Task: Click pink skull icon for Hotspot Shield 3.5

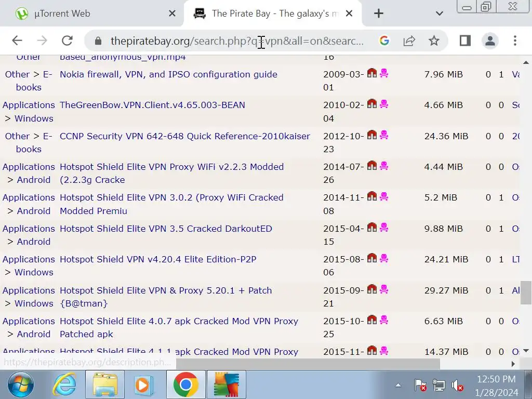Action: pyautogui.click(x=384, y=228)
